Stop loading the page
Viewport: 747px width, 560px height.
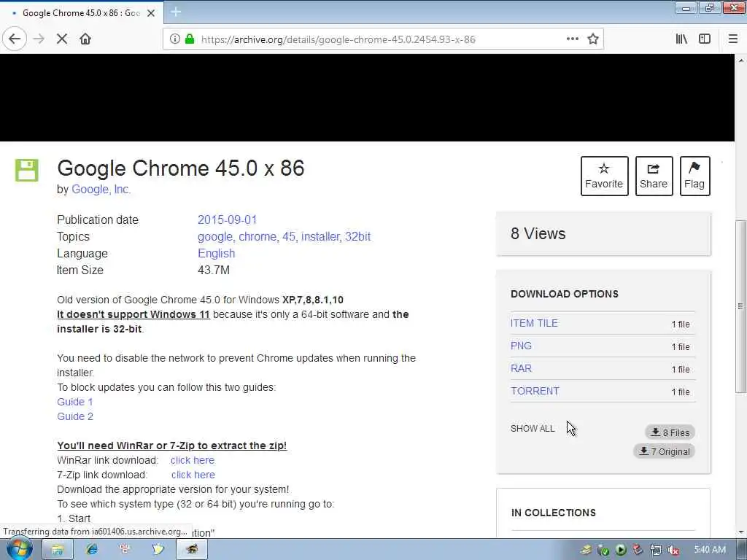[62, 39]
